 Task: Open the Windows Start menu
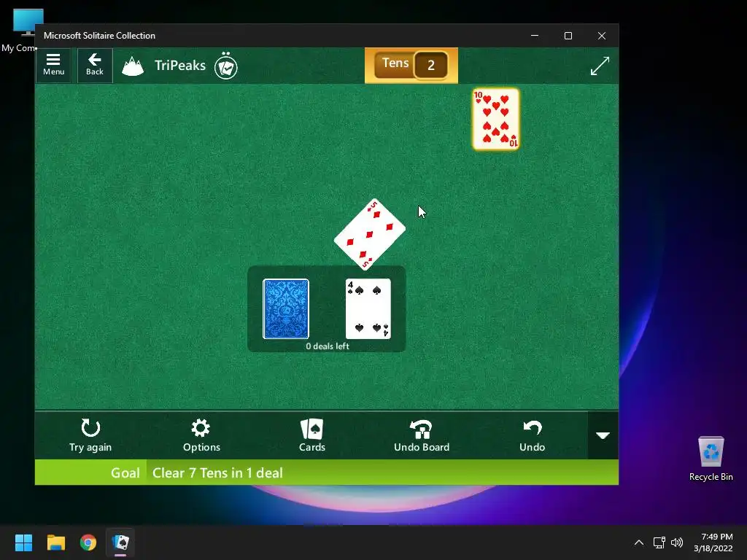[x=23, y=542]
